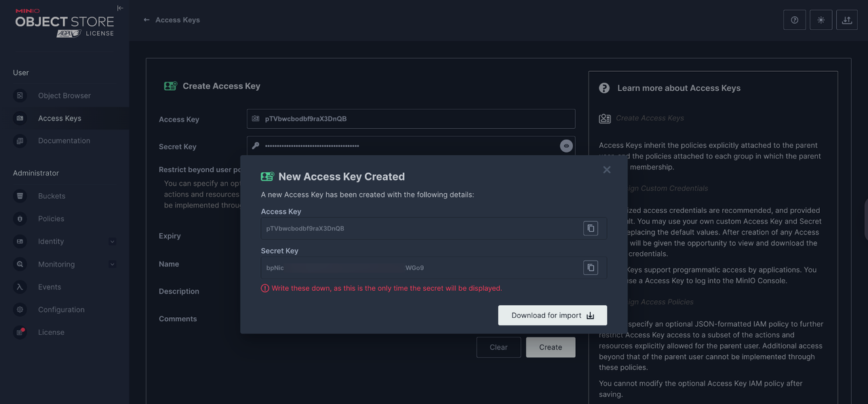
Task: Click the Access Keys sidebar icon
Action: click(20, 118)
